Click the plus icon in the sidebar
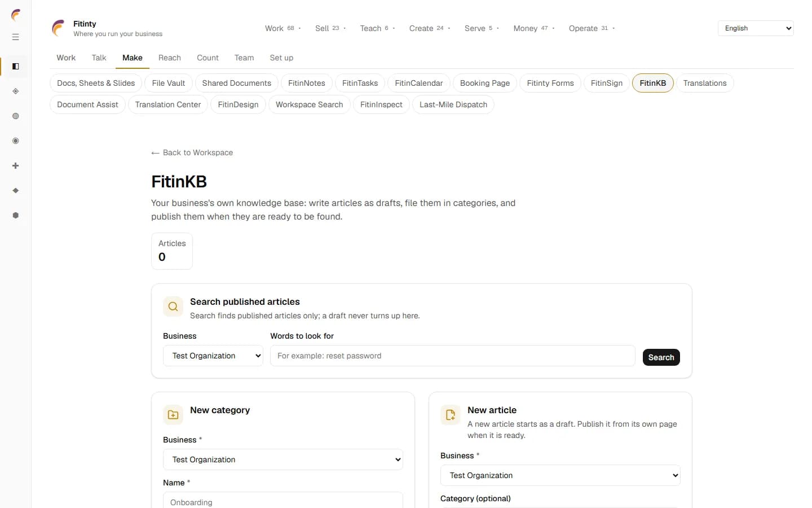 pos(16,166)
